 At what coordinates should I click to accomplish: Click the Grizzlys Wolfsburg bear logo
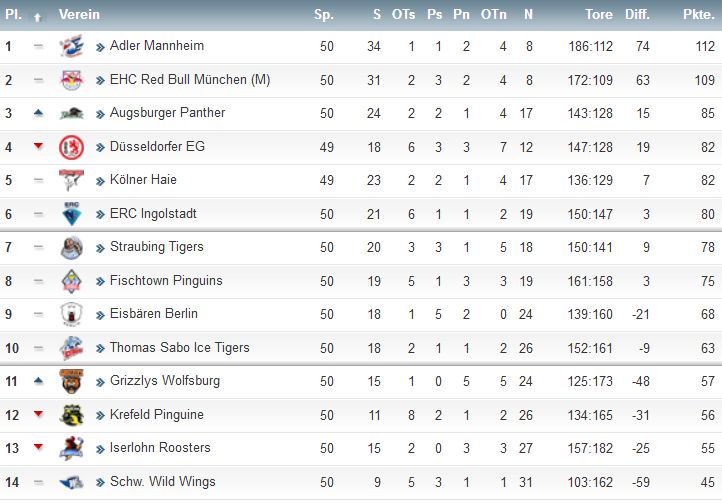coord(71,381)
